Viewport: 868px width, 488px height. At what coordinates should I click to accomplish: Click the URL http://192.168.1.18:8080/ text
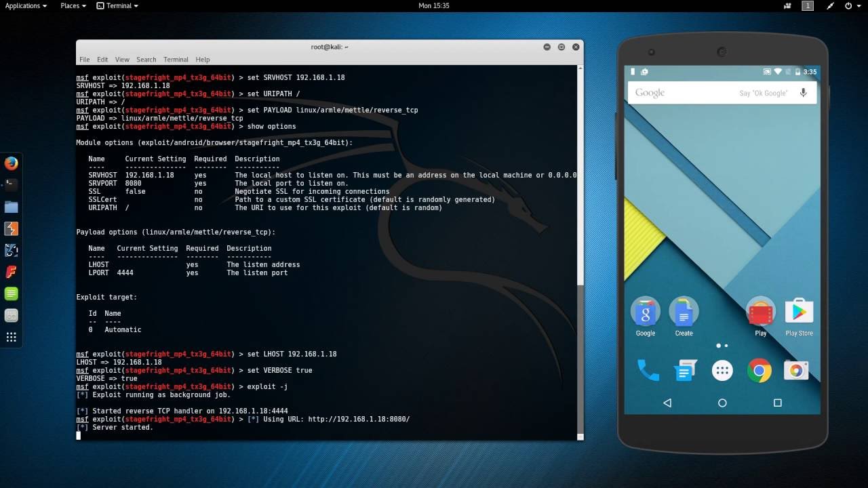[x=359, y=420]
